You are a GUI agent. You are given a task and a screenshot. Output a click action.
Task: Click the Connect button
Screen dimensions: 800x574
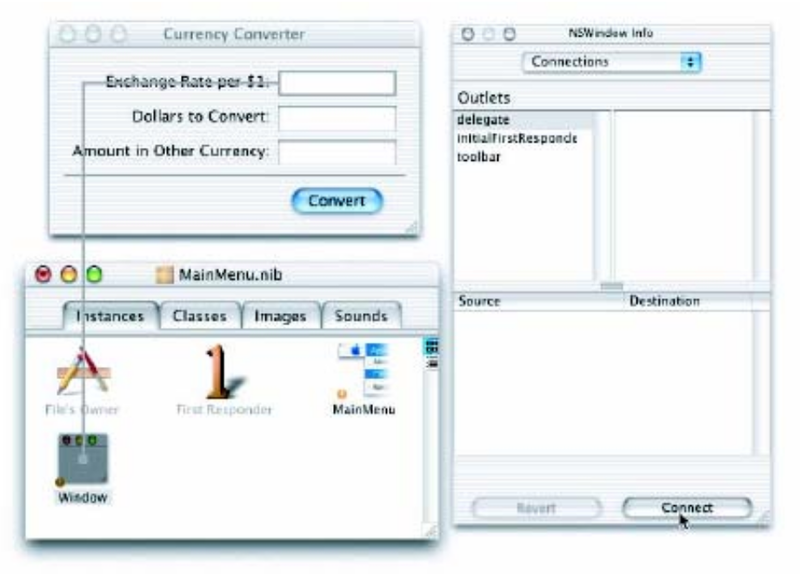686,508
